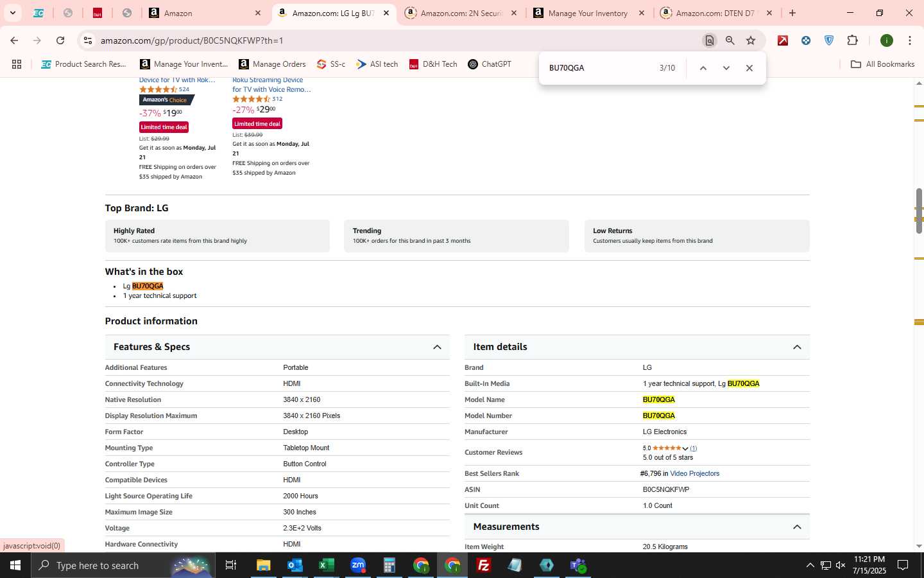924x578 pixels.
Task: Click the Trending brand card
Action: coord(456,236)
